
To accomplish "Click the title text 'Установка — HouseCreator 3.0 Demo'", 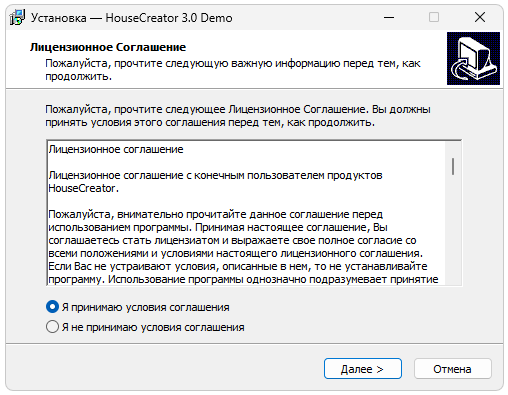I will point(132,18).
